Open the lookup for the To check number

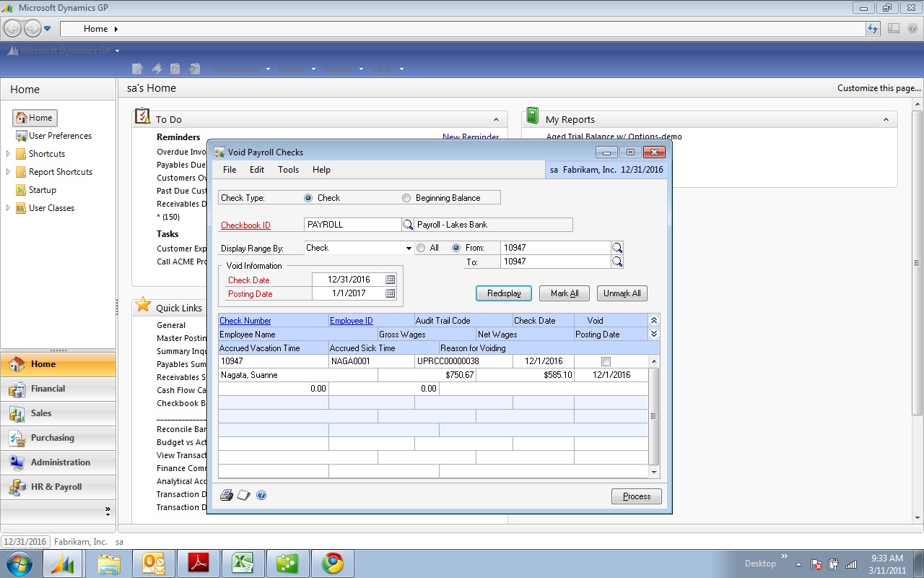point(617,262)
